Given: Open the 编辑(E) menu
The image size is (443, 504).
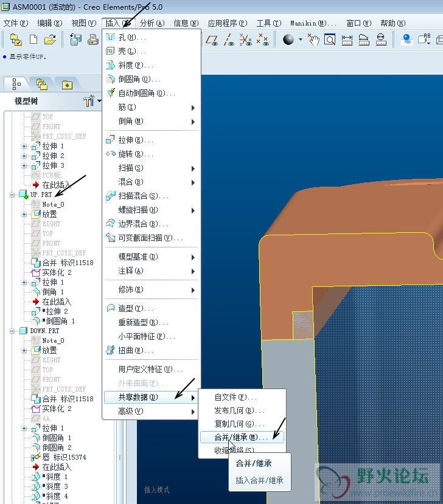Looking at the screenshot, I should [x=49, y=23].
